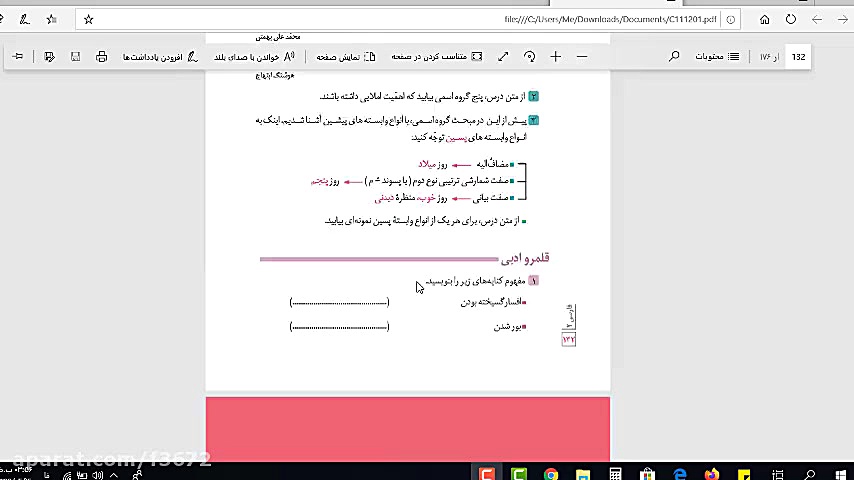The height and width of the screenshot is (480, 854).
Task: Save the PDF with the disk icon
Action: 75,57
